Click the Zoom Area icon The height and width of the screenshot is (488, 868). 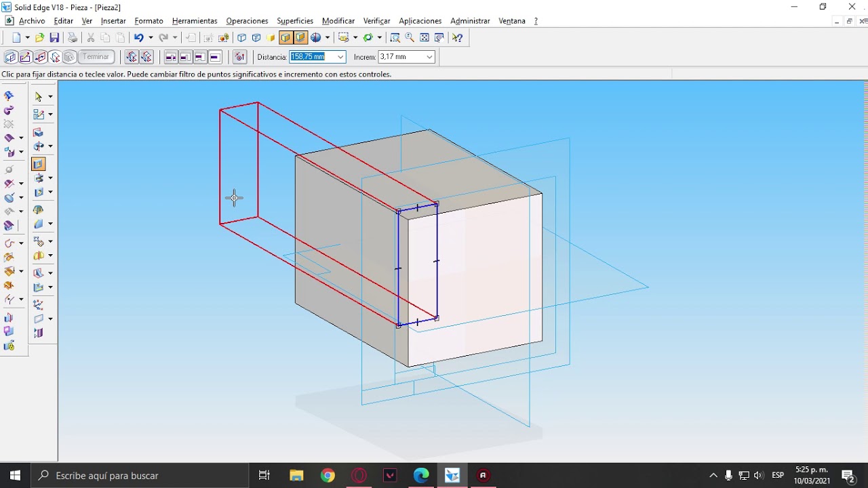pyautogui.click(x=395, y=38)
